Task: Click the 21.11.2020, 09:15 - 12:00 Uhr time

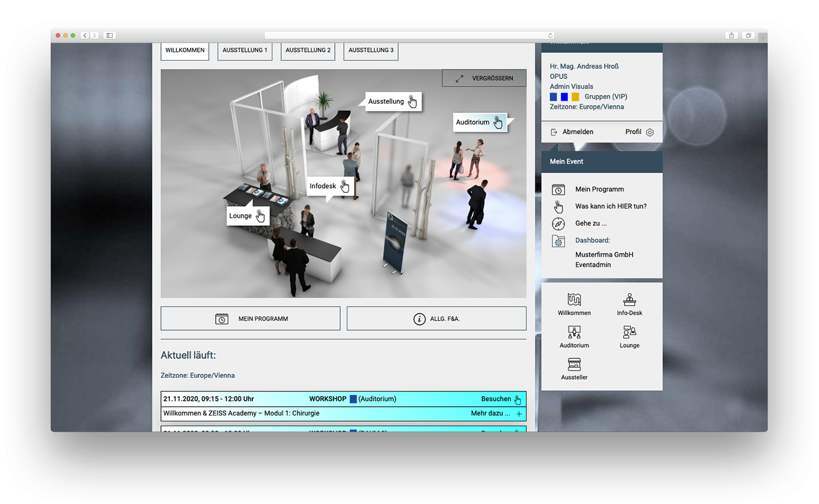Action: 209,399
